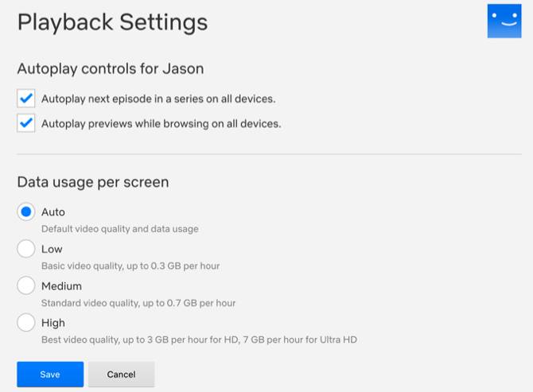Pick the Medium data usage radio button
The image size is (533, 392).
click(x=26, y=285)
